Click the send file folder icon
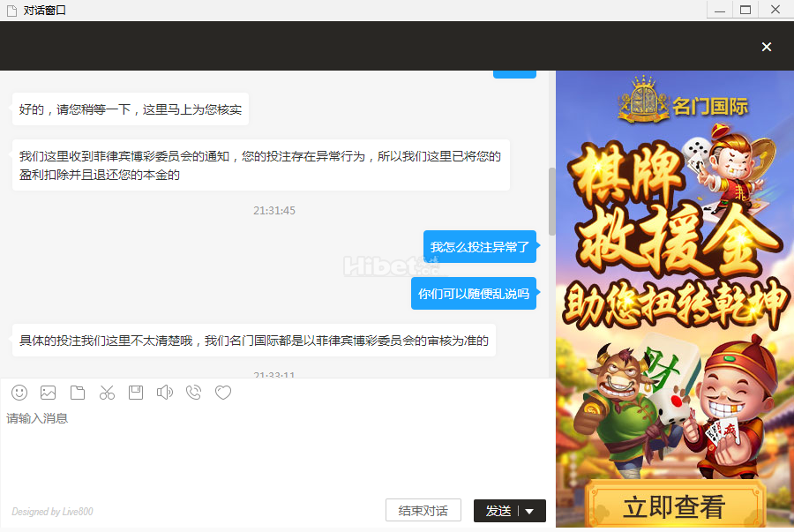The width and height of the screenshot is (794, 532). coord(78,393)
